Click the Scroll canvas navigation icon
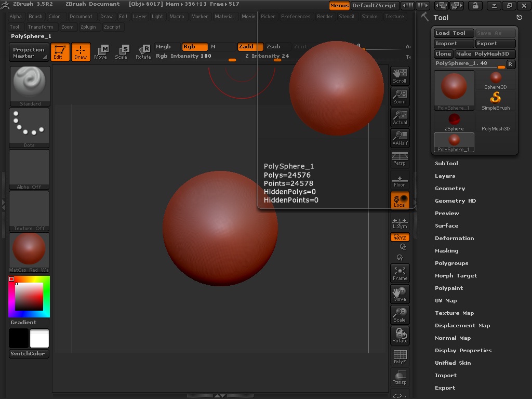 click(400, 75)
